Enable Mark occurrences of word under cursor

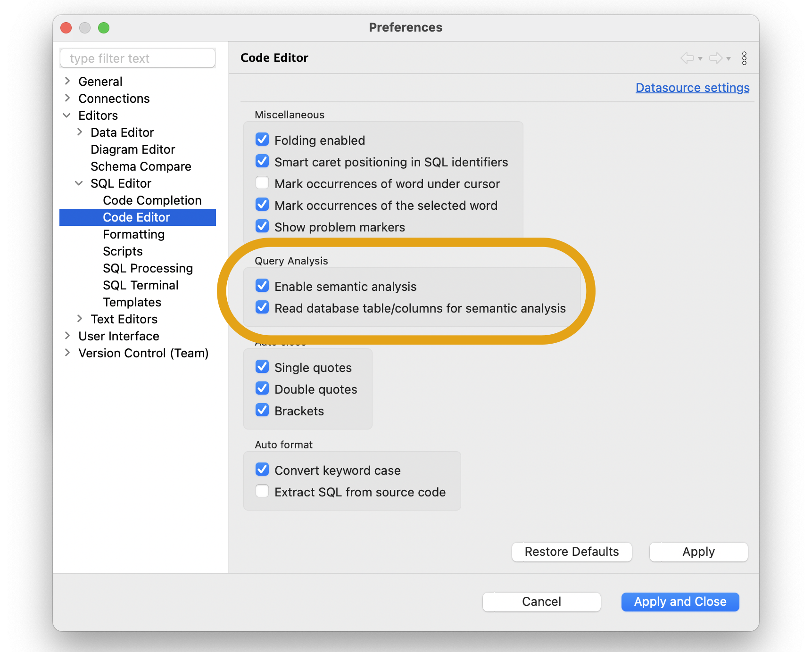[262, 183]
